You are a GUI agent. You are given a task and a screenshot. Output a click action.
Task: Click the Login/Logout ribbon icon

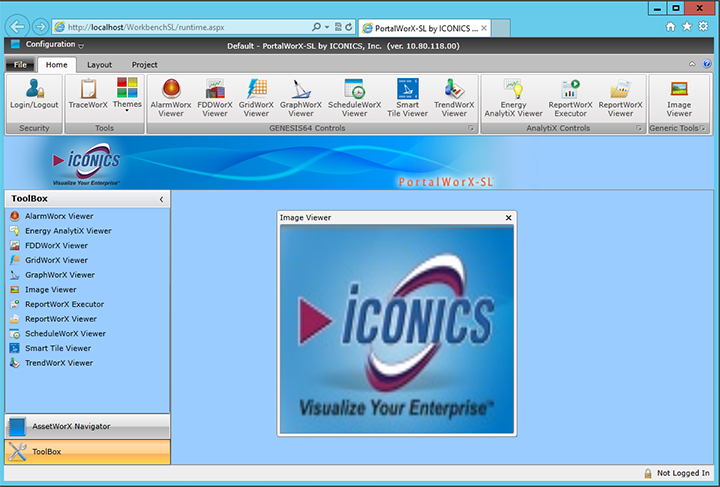pos(34,94)
